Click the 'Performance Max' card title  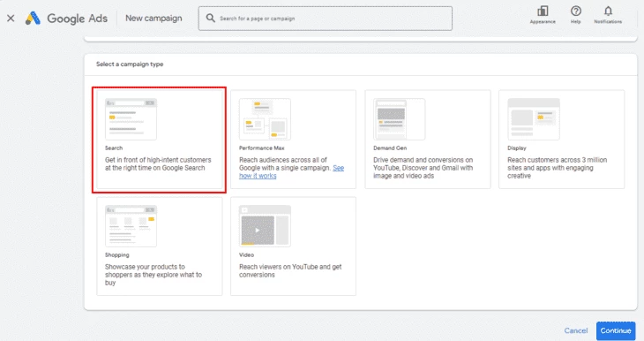point(262,148)
